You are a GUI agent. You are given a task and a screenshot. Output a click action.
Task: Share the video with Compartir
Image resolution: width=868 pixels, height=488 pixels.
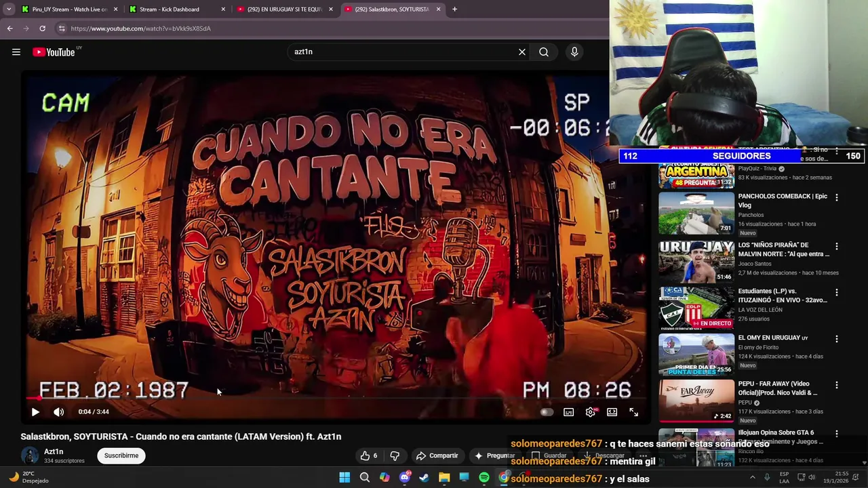[437, 455]
